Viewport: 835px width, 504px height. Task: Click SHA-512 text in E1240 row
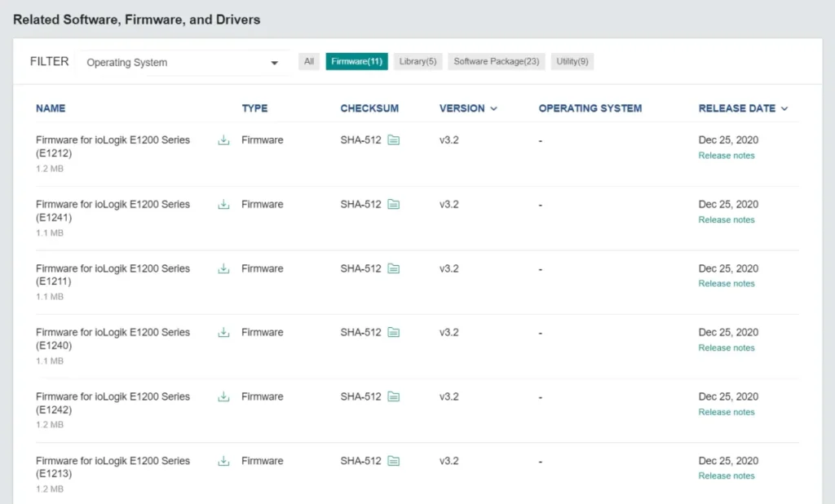(x=361, y=333)
